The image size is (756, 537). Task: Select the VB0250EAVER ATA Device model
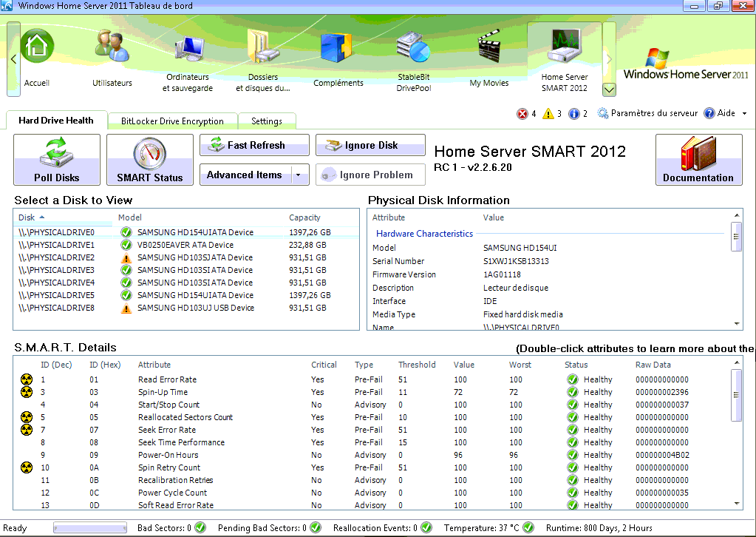click(185, 245)
